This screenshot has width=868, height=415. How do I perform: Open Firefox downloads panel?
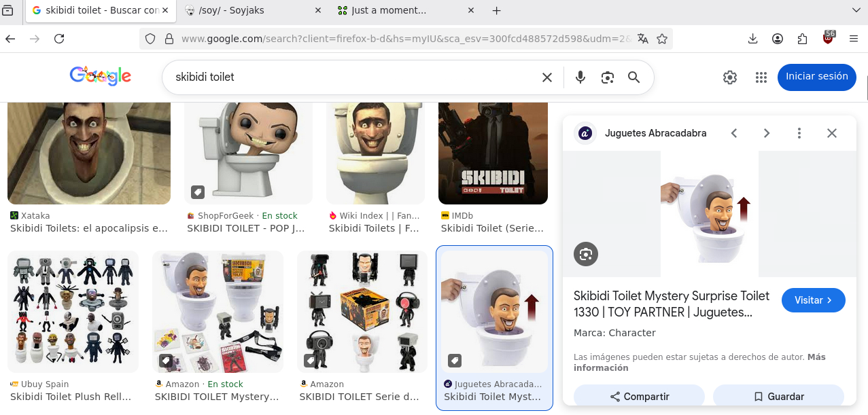752,39
